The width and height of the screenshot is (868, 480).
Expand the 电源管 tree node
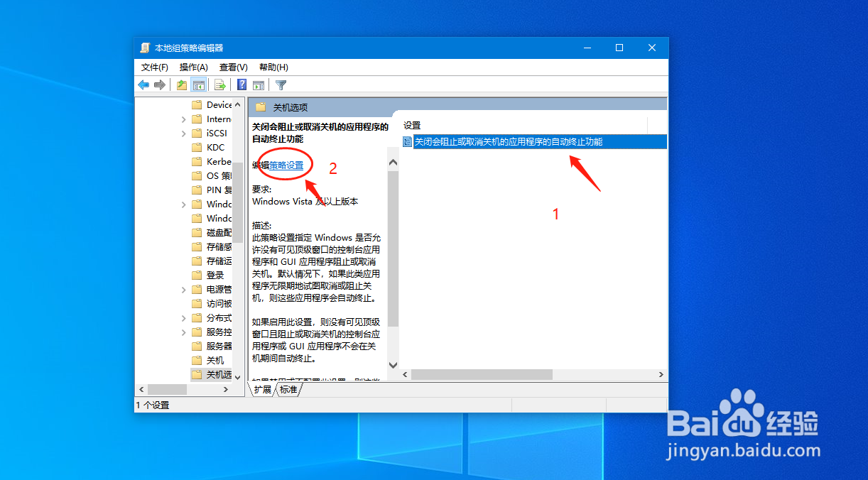pyautogui.click(x=184, y=290)
